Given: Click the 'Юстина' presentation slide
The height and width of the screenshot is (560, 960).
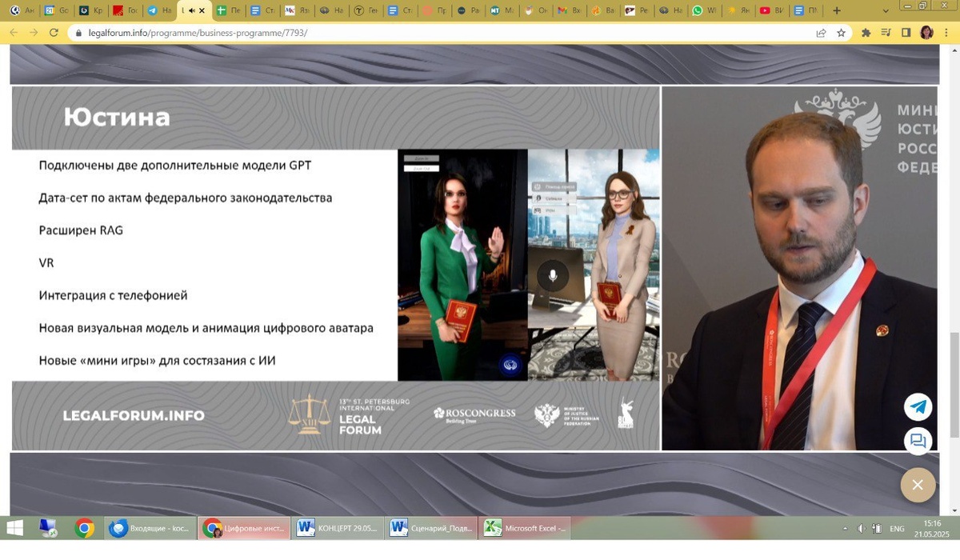Looking at the screenshot, I should pos(335,268).
